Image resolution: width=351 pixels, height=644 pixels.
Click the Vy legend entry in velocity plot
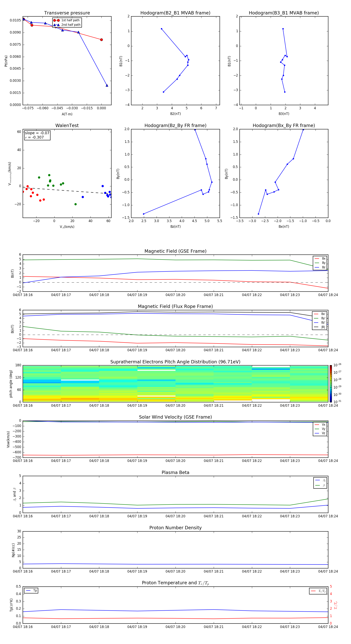[x=320, y=429]
